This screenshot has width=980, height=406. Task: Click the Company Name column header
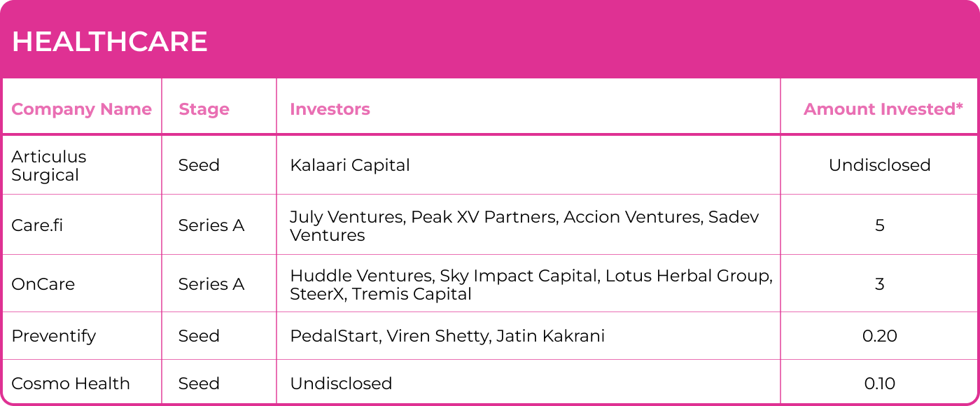pyautogui.click(x=81, y=109)
